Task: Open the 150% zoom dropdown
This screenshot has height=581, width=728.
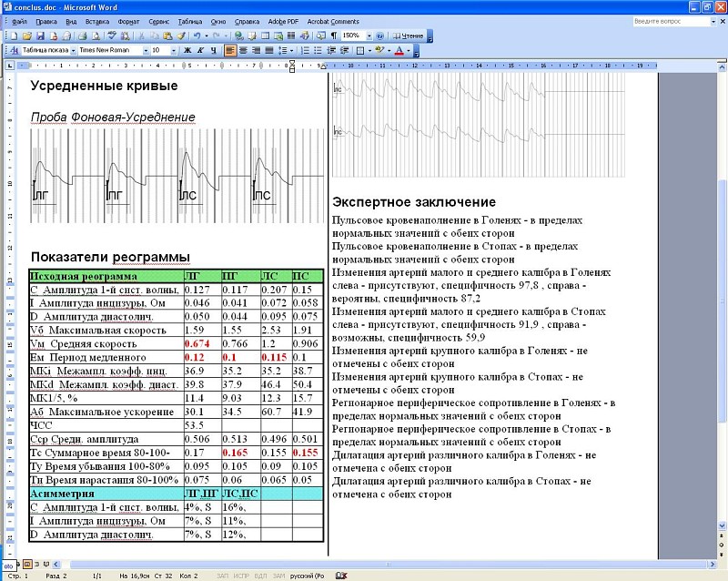Action: 369,36
